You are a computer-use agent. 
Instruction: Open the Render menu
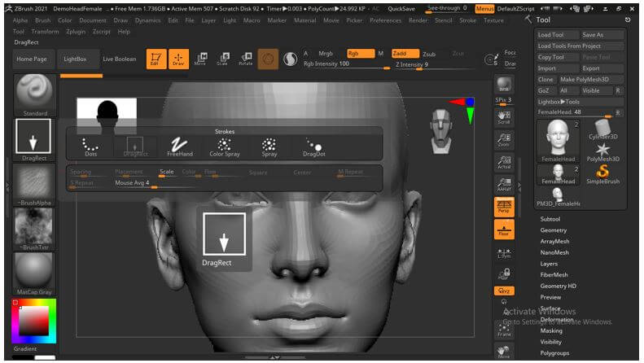coord(418,20)
